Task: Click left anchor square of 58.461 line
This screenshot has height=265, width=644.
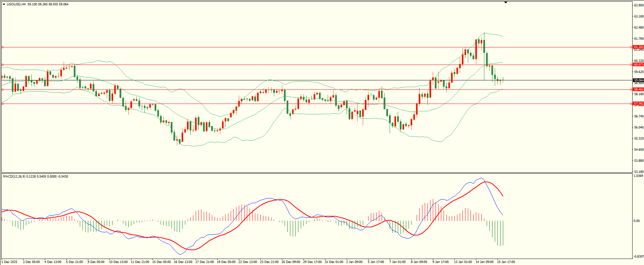Action: (x=2, y=89)
